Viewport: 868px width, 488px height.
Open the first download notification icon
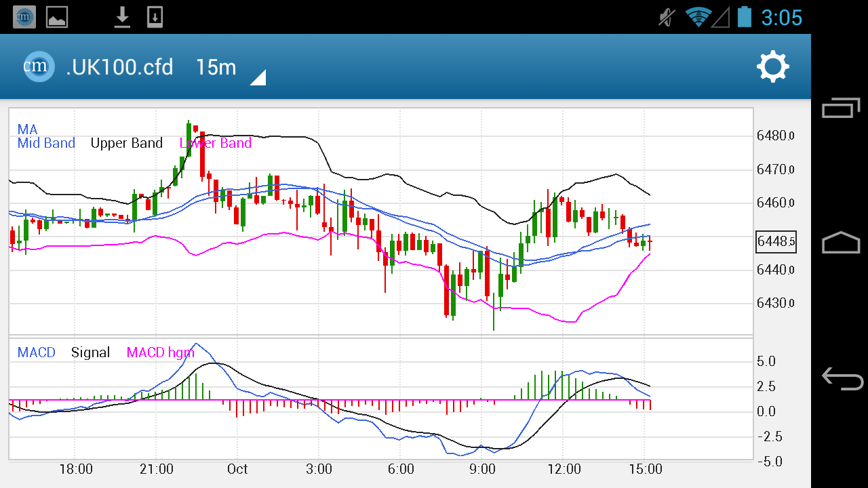[x=122, y=16]
